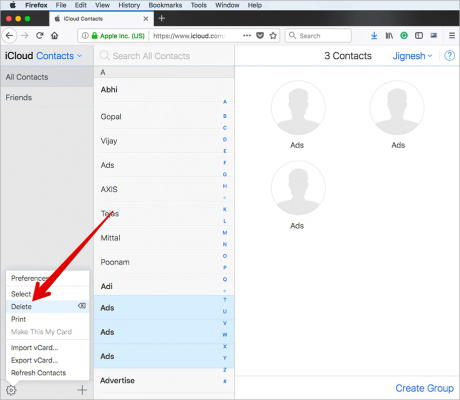This screenshot has height=400, width=460.
Task: Select the Poonam contact
Action: point(164,262)
